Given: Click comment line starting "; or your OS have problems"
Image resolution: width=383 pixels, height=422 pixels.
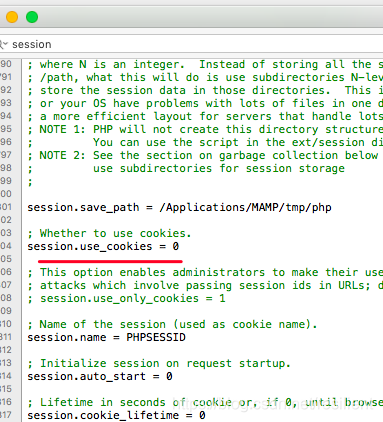Looking at the screenshot, I should (x=205, y=103).
